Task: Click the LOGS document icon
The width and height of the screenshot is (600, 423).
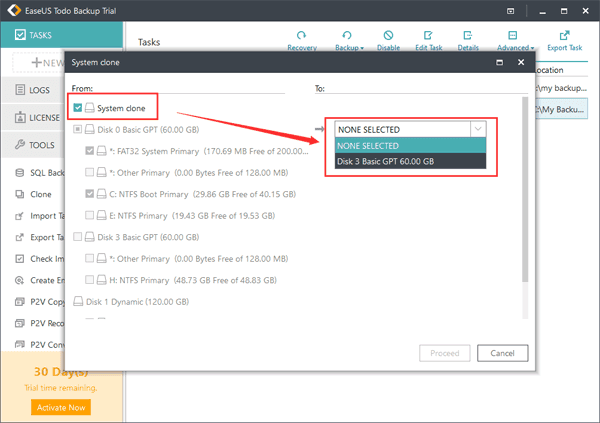Action: 20,90
